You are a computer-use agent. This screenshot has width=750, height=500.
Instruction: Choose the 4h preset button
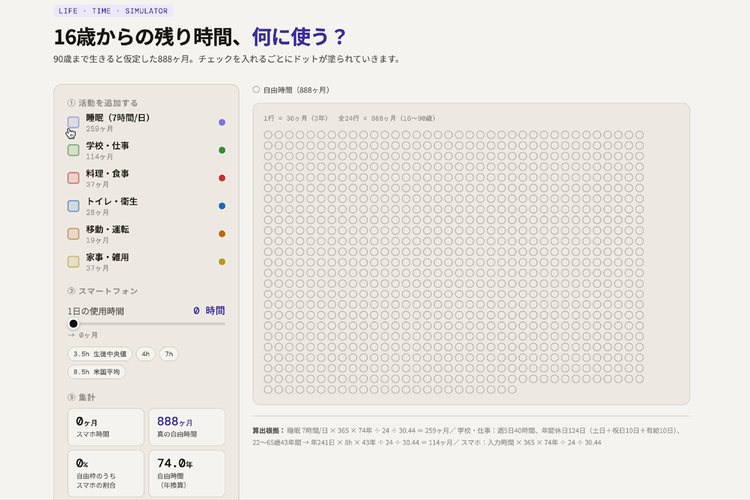[145, 354]
